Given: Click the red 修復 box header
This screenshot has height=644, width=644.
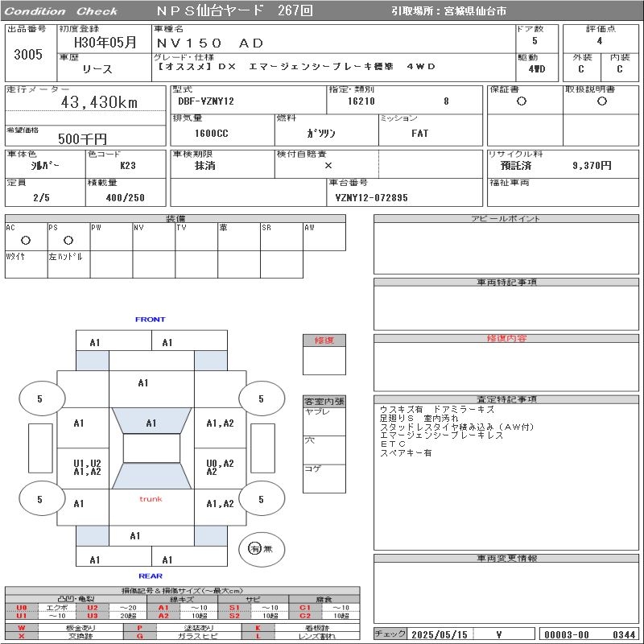Looking at the screenshot, I should pyautogui.click(x=324, y=341).
